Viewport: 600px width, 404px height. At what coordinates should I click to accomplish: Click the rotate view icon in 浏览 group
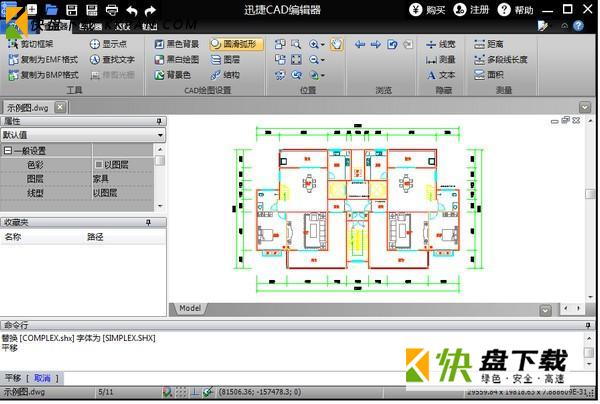(x=392, y=44)
